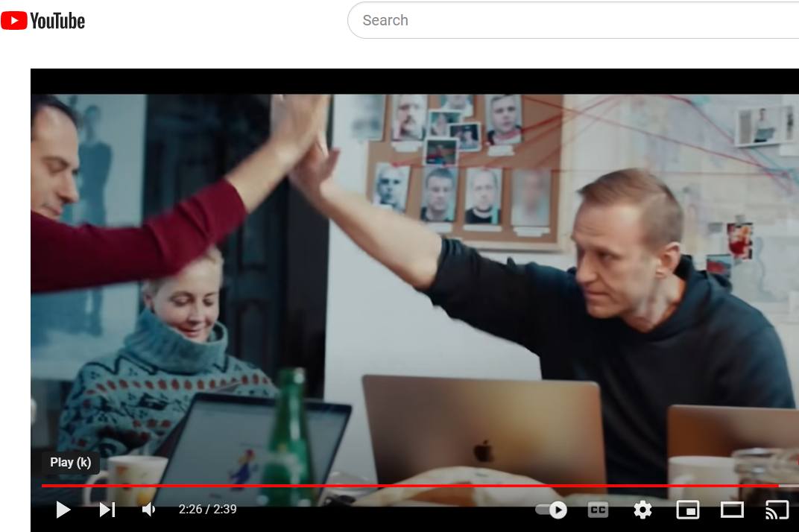This screenshot has height=532, width=799.
Task: Switch to miniplayer mode
Action: pyautogui.click(x=687, y=510)
